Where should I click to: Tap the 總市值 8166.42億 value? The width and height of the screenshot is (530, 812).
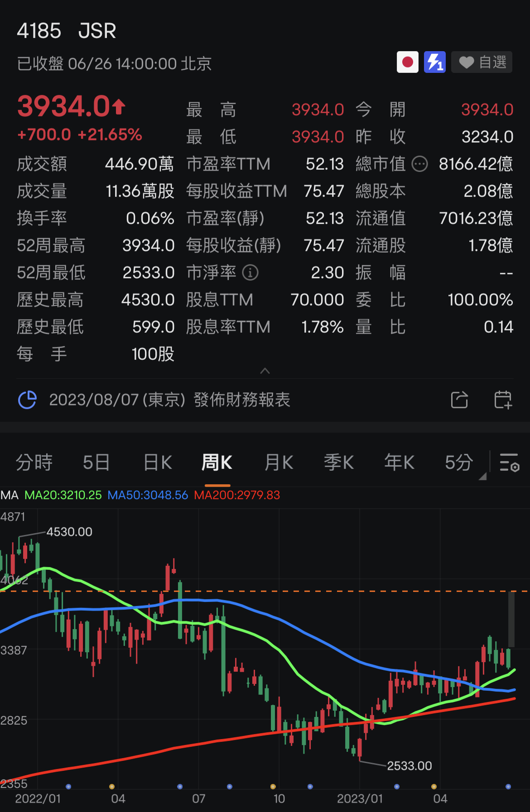(x=476, y=164)
